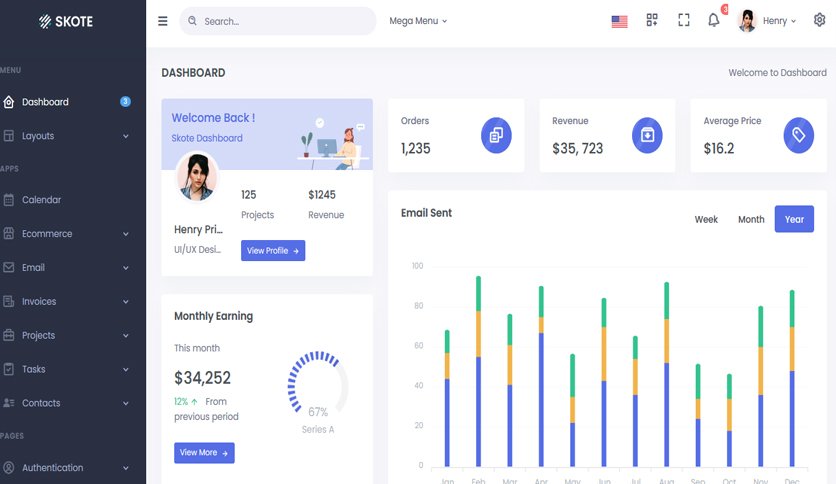Click the Aug bar in chart

[666, 374]
